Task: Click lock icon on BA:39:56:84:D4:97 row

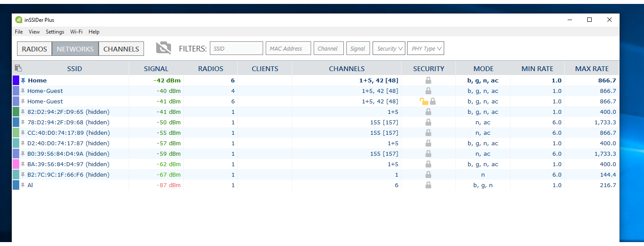Action: click(428, 164)
